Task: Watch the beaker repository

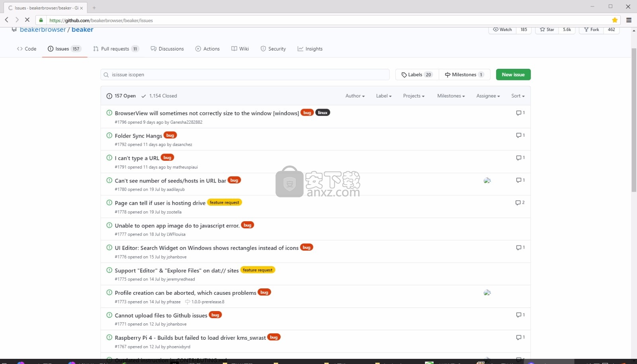Action: click(x=502, y=30)
